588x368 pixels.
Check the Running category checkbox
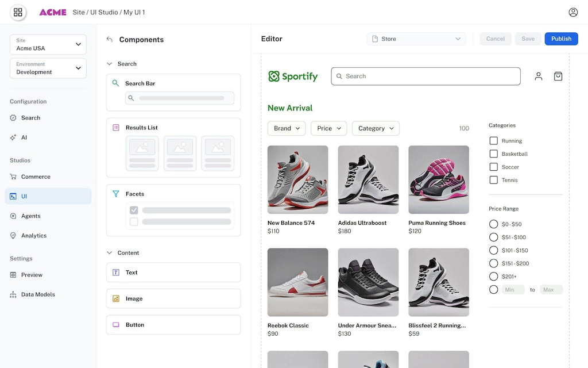(493, 141)
